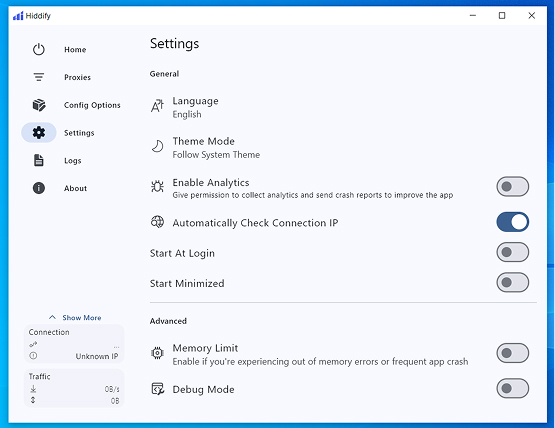
Task: Click the Start Minimized label
Action: (x=187, y=283)
